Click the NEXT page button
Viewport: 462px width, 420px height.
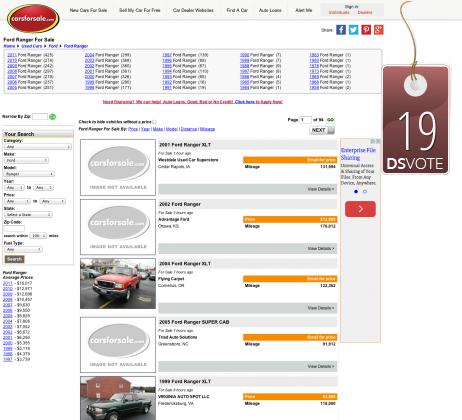322,130
